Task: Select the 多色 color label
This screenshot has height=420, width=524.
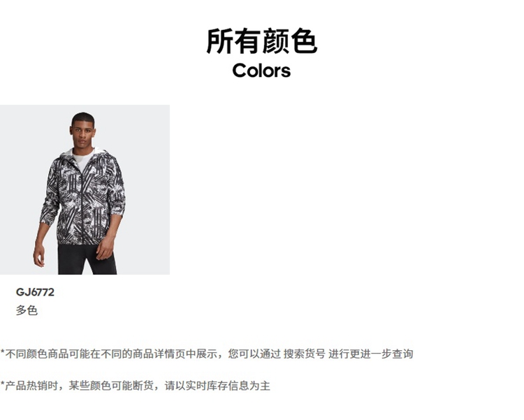Action: tap(27, 310)
